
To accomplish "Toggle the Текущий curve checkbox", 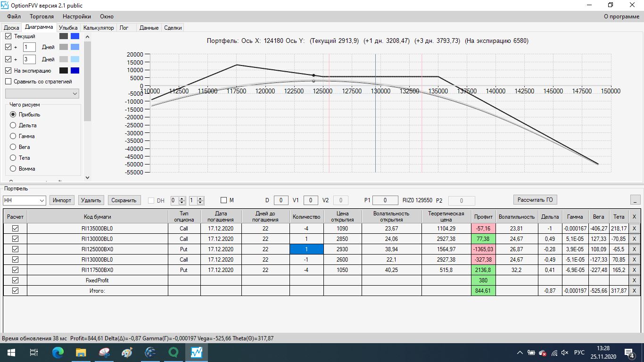I will click(8, 36).
